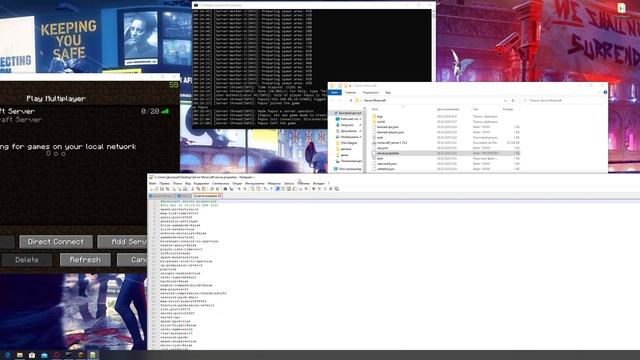Viewport: 640px width, 360px height.
Task: Click the Zoom Out icon in Notepad++ toolbar
Action: click(x=245, y=189)
